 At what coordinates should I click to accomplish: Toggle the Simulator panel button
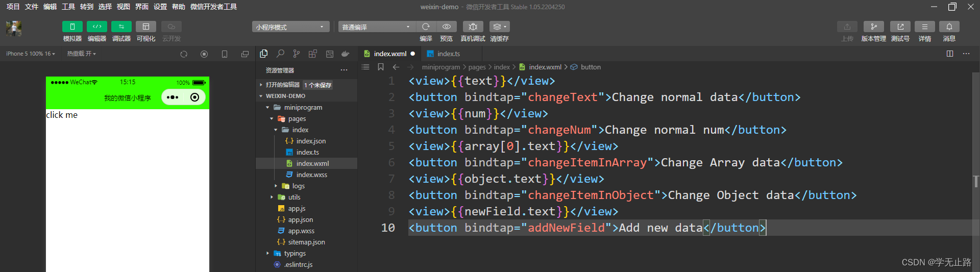(x=72, y=27)
